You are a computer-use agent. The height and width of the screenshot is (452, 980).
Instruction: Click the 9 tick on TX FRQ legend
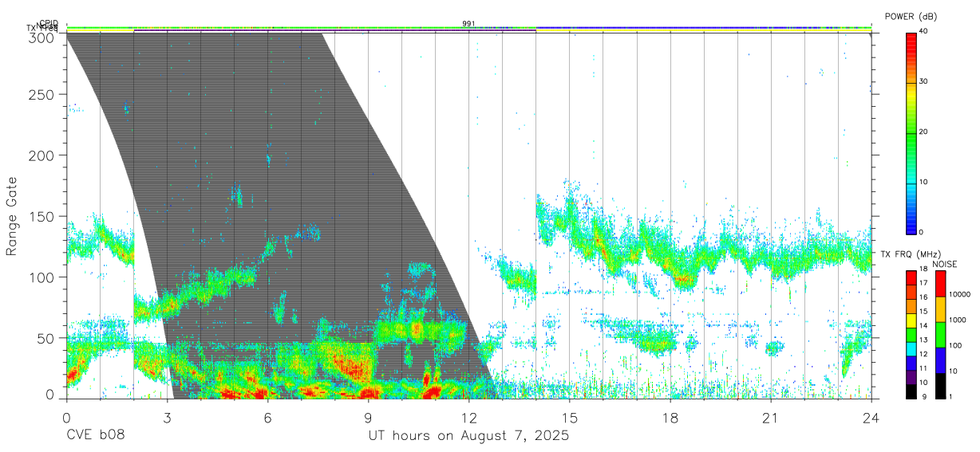(925, 396)
